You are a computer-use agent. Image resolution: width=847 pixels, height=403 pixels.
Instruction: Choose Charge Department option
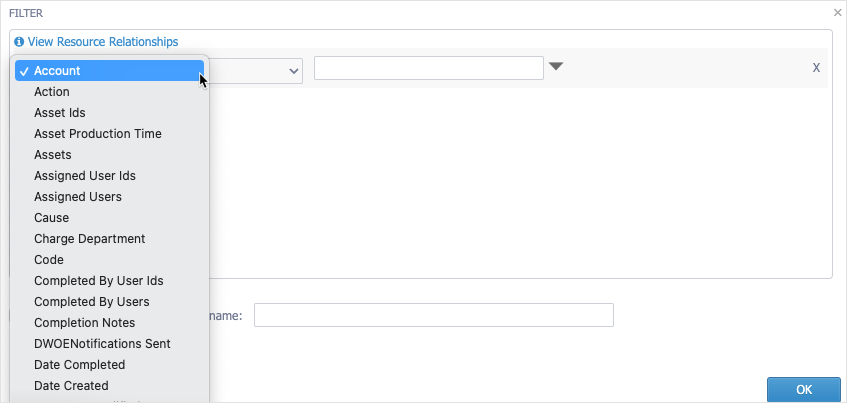tap(110, 239)
